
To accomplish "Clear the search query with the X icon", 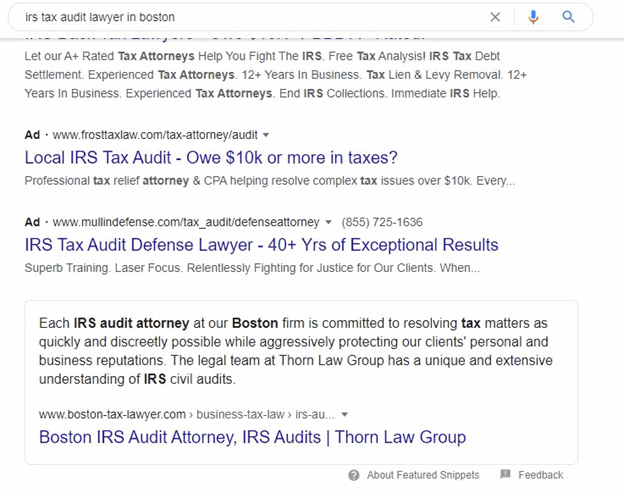I will [495, 17].
